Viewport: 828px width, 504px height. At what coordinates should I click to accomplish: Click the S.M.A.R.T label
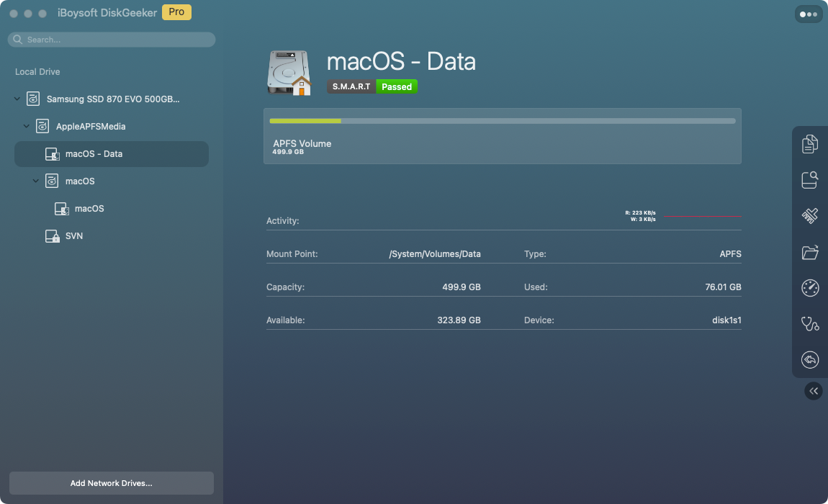click(x=351, y=86)
